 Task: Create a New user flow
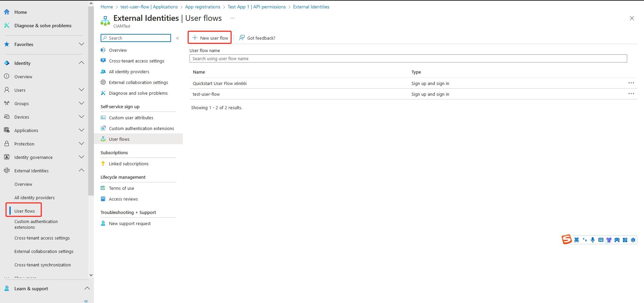[210, 38]
